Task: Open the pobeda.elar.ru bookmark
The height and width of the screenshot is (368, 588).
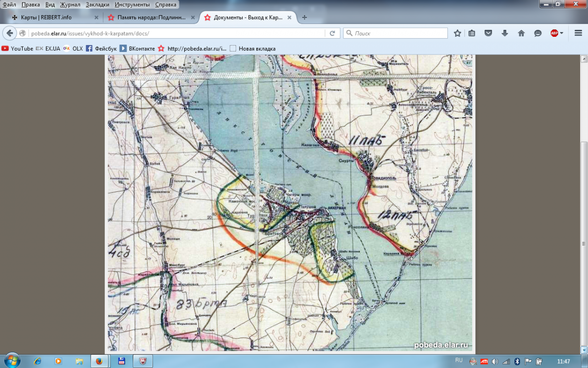Action: click(193, 49)
